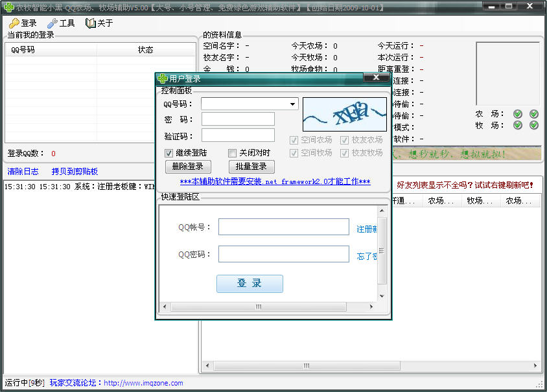Select the QQ号码 column header
The image size is (547, 392).
tap(51, 50)
